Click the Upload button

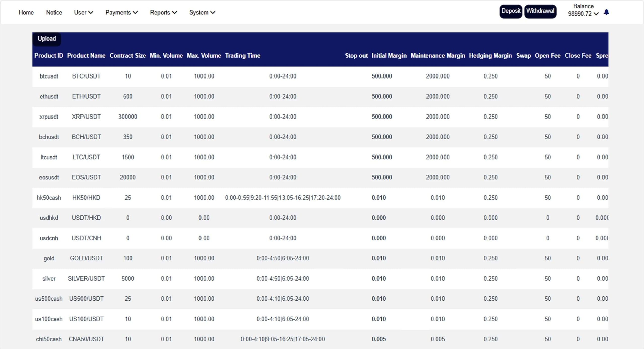[47, 39]
